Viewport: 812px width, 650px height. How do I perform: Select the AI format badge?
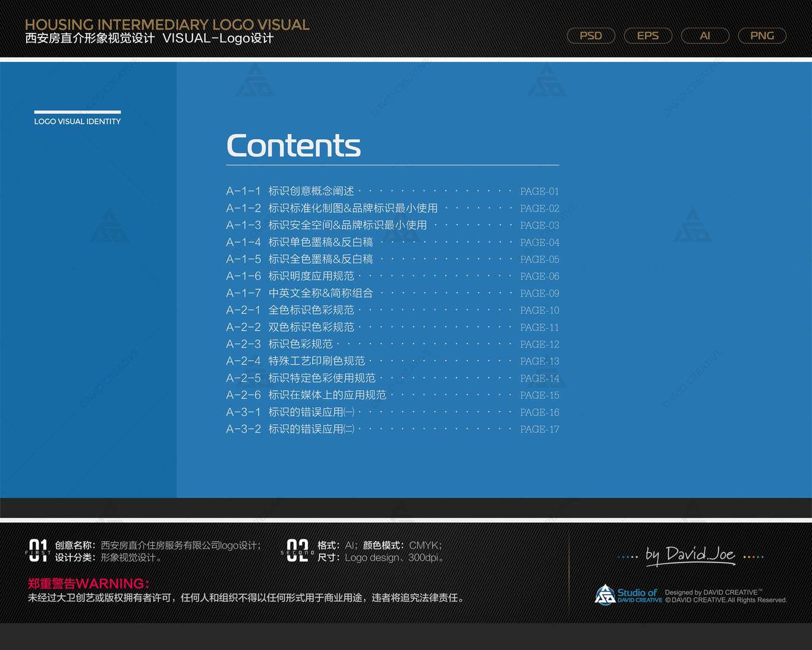pyautogui.click(x=705, y=36)
